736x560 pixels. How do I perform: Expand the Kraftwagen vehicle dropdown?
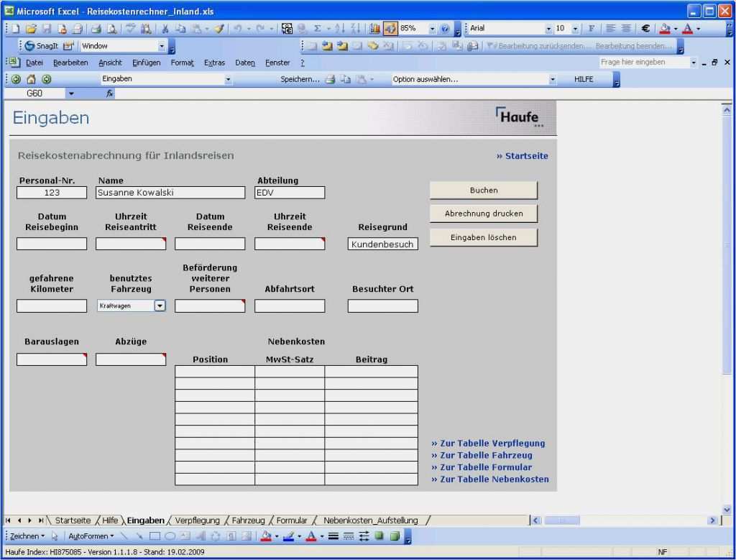tap(160, 306)
